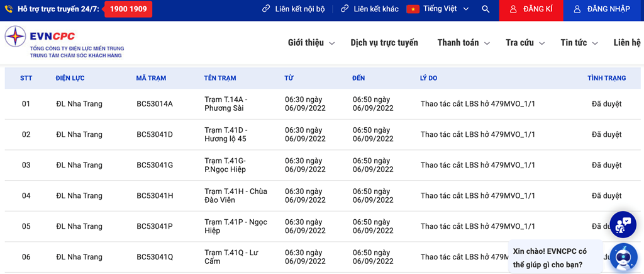Viewport: 644px width, 274px height.
Task: Click the TÌNH TRẠNG column header
Action: 606,78
